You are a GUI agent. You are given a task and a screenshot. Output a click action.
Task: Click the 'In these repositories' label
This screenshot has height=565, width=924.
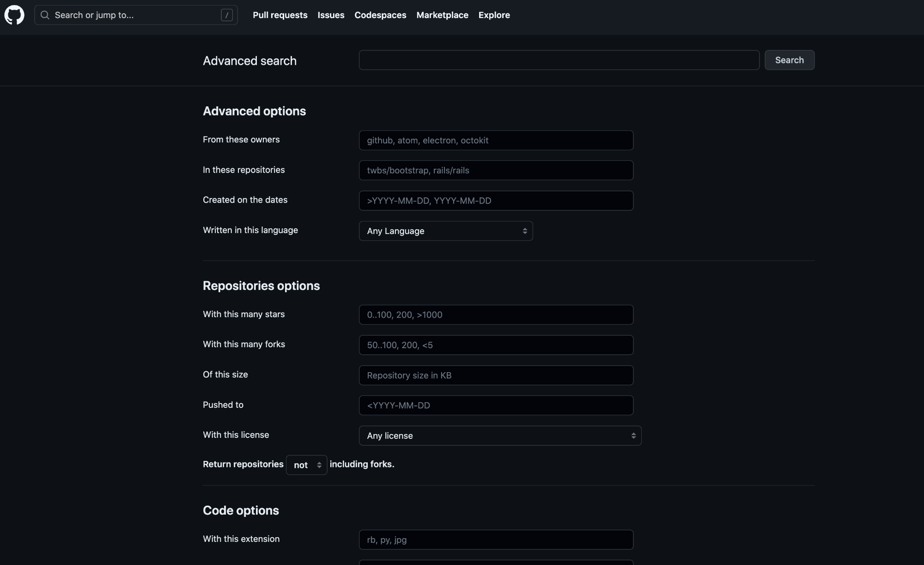(x=243, y=170)
